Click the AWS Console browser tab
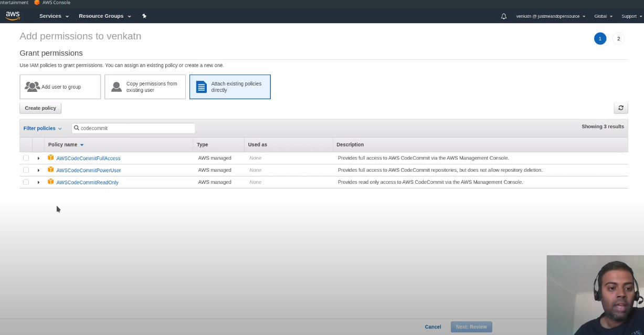Screen dimensions: 644x335 (x=52, y=3)
